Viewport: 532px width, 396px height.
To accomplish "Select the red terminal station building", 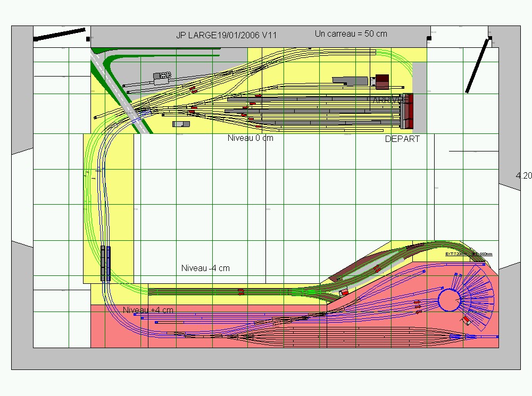I will click(407, 111).
